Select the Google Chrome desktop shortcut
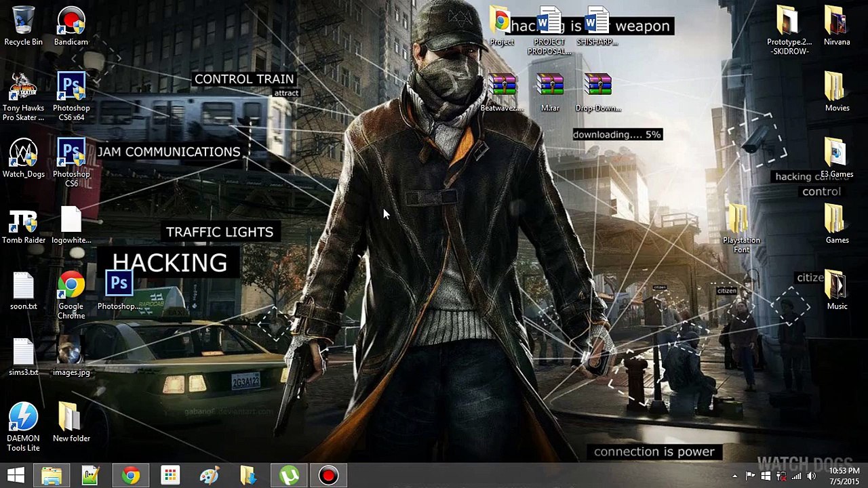Screen dimensions: 868x488 tap(71, 296)
